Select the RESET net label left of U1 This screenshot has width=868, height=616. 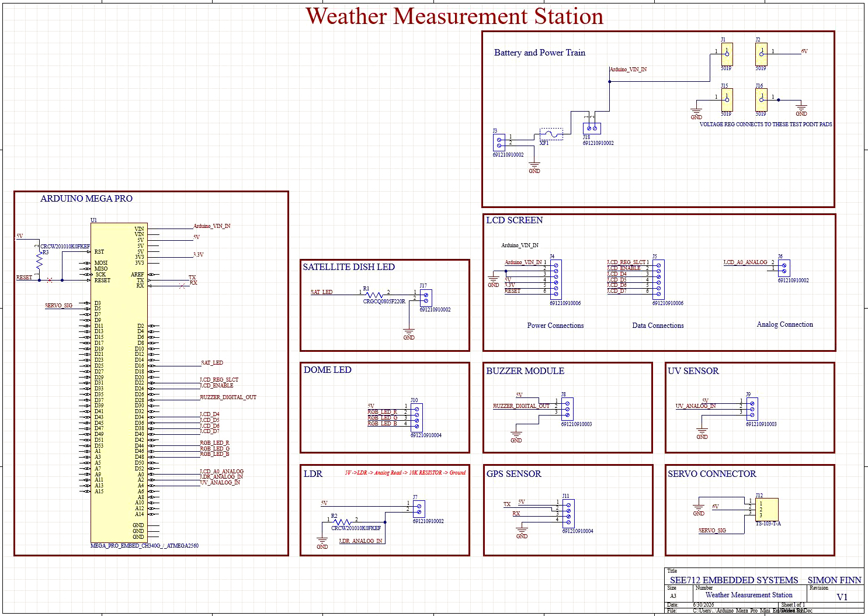pos(24,278)
